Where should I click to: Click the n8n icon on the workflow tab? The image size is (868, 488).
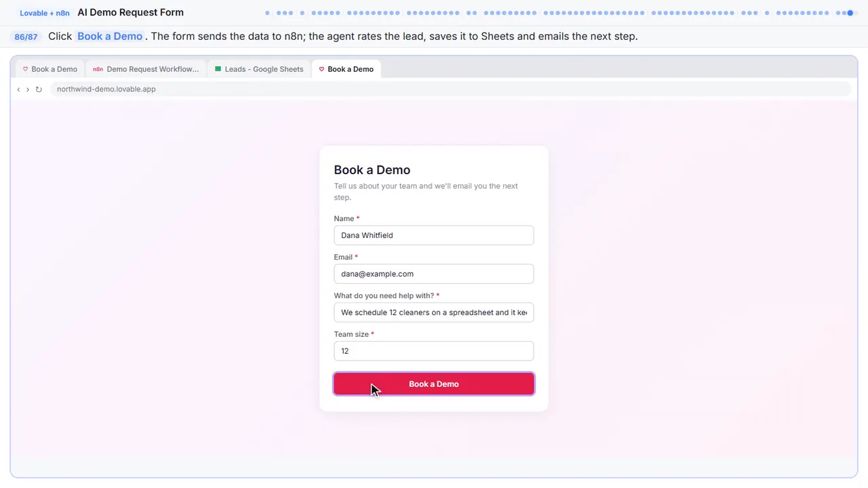[98, 69]
